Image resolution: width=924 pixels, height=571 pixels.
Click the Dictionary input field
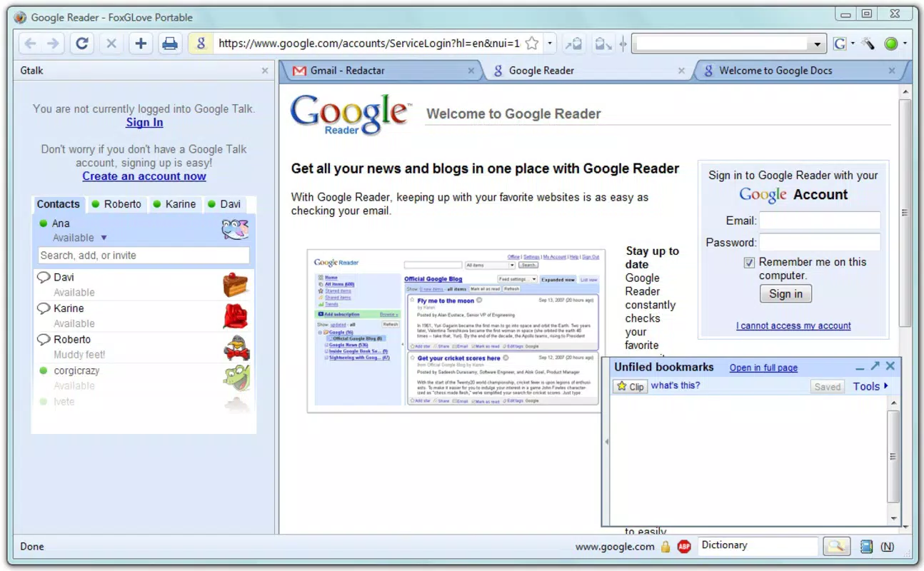point(758,546)
